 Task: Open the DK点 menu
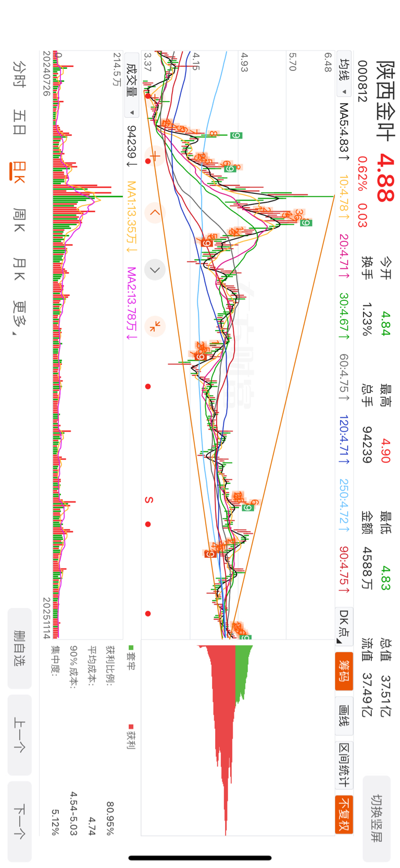tap(344, 626)
